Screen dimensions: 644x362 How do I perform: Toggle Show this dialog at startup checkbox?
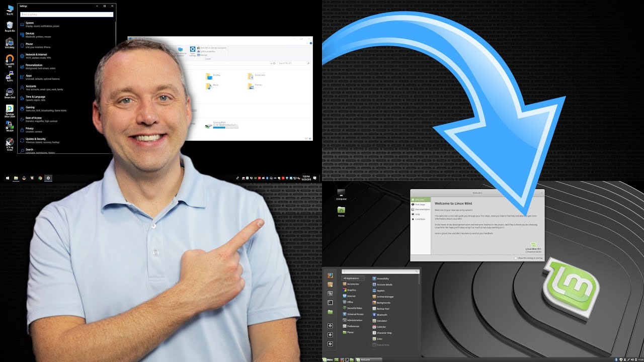pyautogui.click(x=516, y=258)
